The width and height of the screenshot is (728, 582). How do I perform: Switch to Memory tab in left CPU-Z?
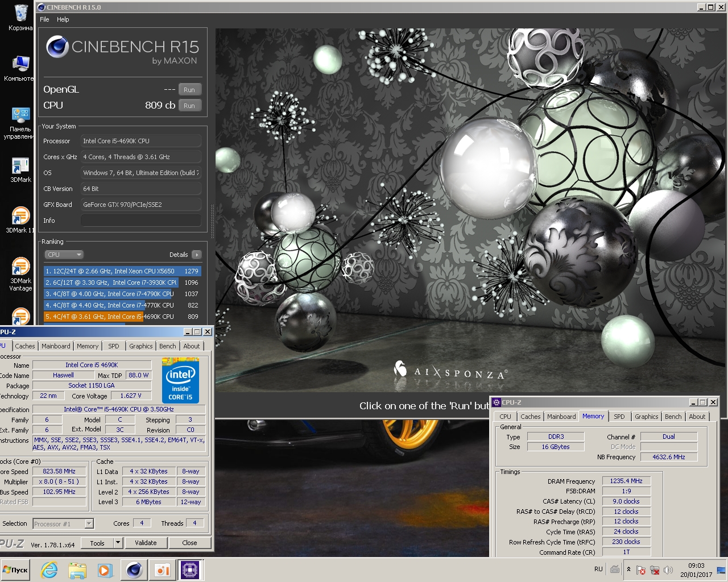(88, 346)
